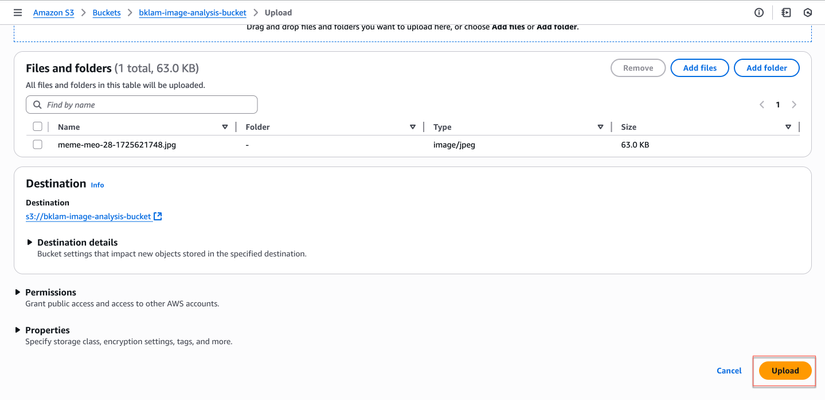
Task: Expand the Destination details section
Action: pyautogui.click(x=30, y=242)
